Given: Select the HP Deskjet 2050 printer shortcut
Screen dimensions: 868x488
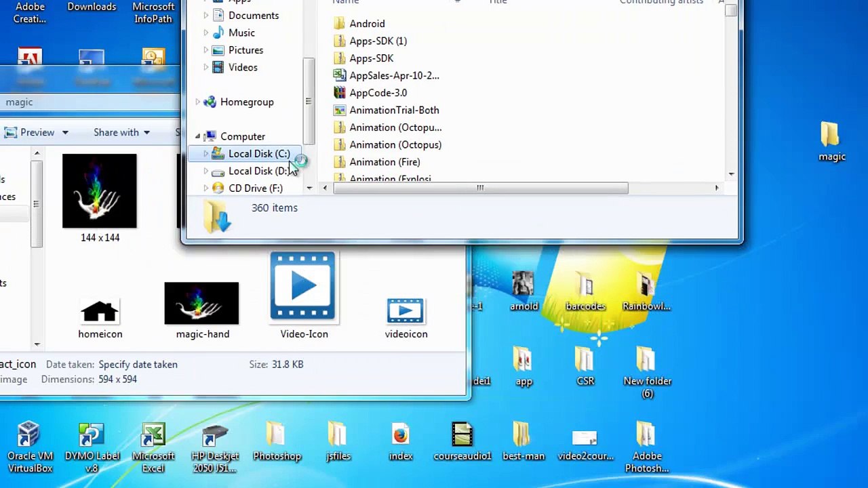Looking at the screenshot, I should click(215, 447).
